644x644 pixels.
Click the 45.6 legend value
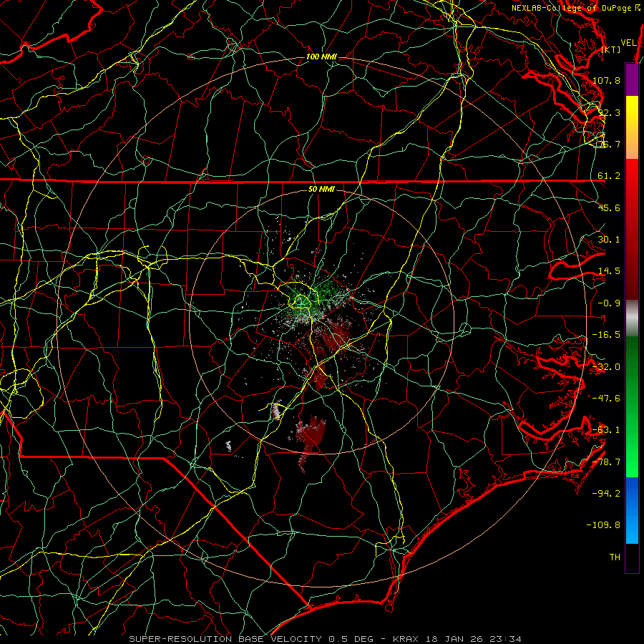(609, 208)
